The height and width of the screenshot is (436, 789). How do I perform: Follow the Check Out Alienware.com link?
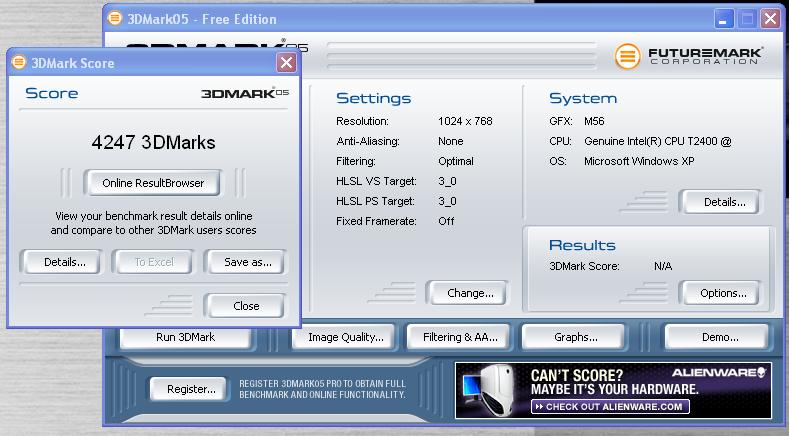click(x=610, y=406)
